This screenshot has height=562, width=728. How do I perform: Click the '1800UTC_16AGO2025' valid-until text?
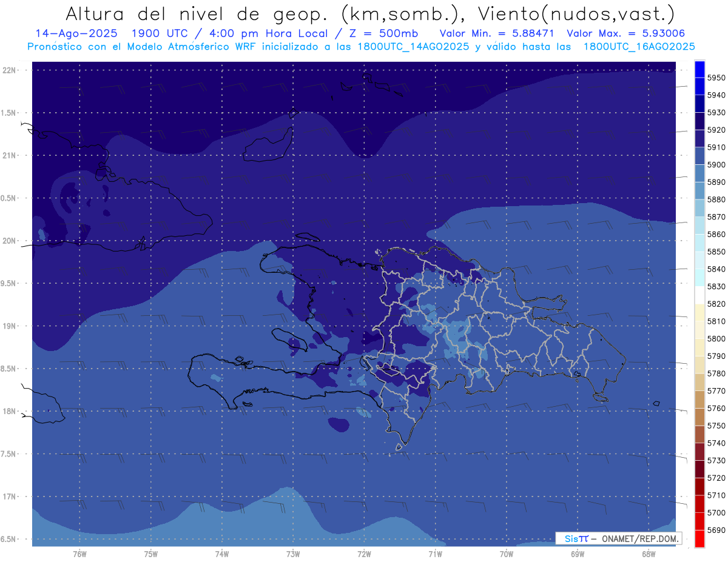click(x=639, y=47)
